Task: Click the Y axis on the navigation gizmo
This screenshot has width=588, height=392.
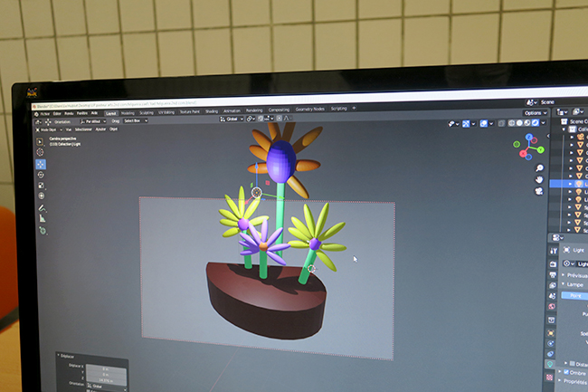Action: 540,150
